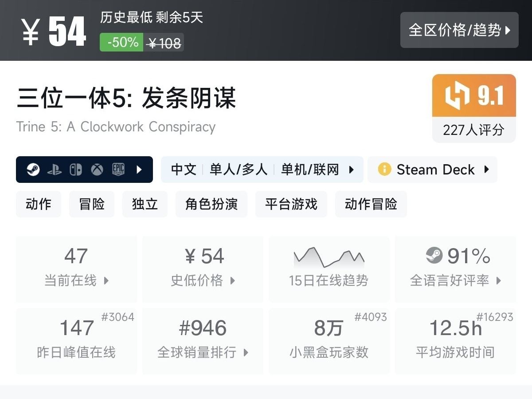Image resolution: width=532 pixels, height=399 pixels.
Task: Click the Steam icon beside 91%
Action: (434, 255)
